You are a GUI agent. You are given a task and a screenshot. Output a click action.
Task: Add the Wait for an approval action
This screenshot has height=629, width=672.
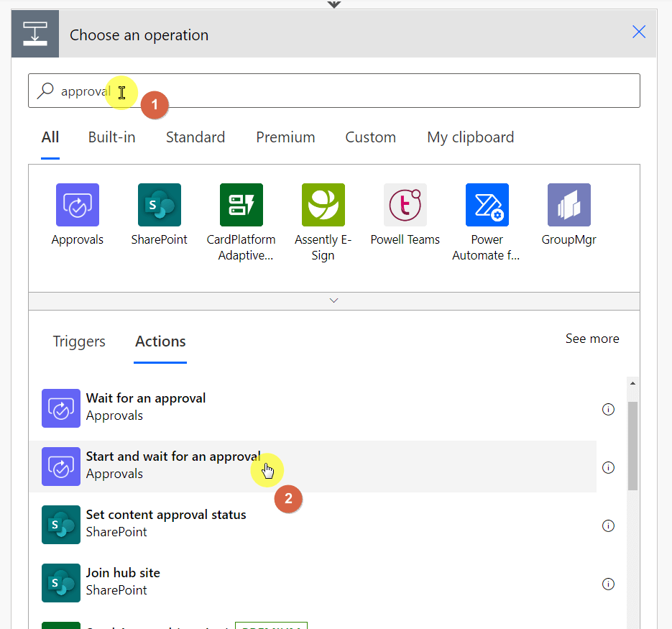point(313,408)
